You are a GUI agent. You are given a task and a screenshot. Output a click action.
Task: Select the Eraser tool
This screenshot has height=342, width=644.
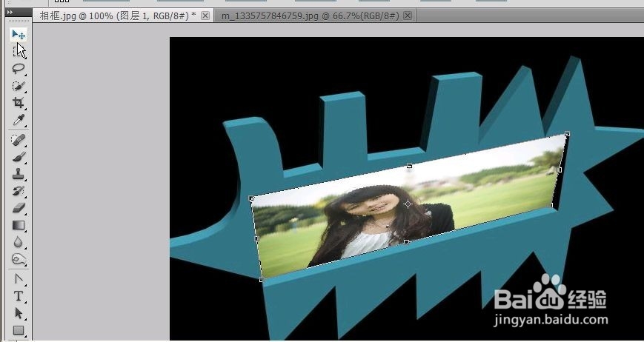point(19,208)
